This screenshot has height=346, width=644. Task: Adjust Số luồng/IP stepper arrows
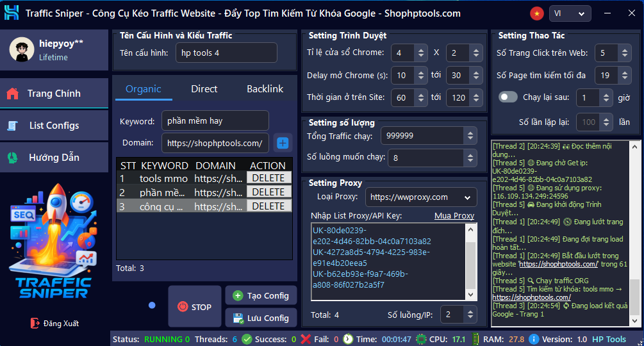[470, 315]
